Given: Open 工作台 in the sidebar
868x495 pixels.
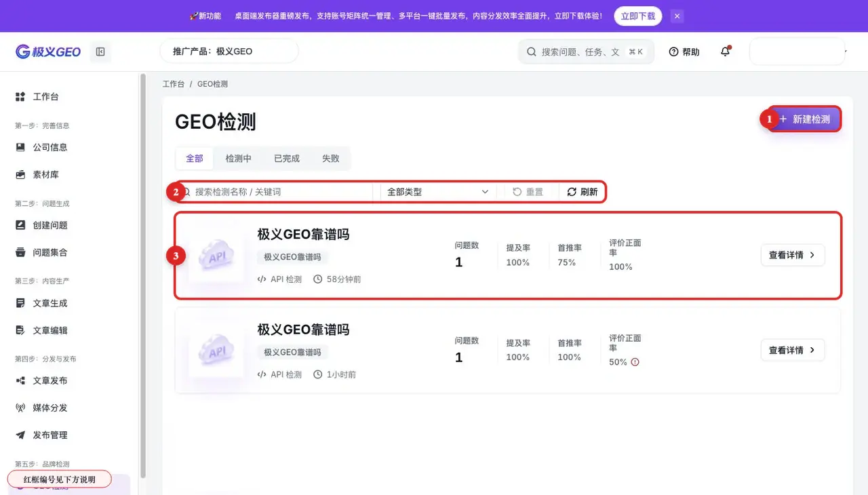Looking at the screenshot, I should pos(46,97).
